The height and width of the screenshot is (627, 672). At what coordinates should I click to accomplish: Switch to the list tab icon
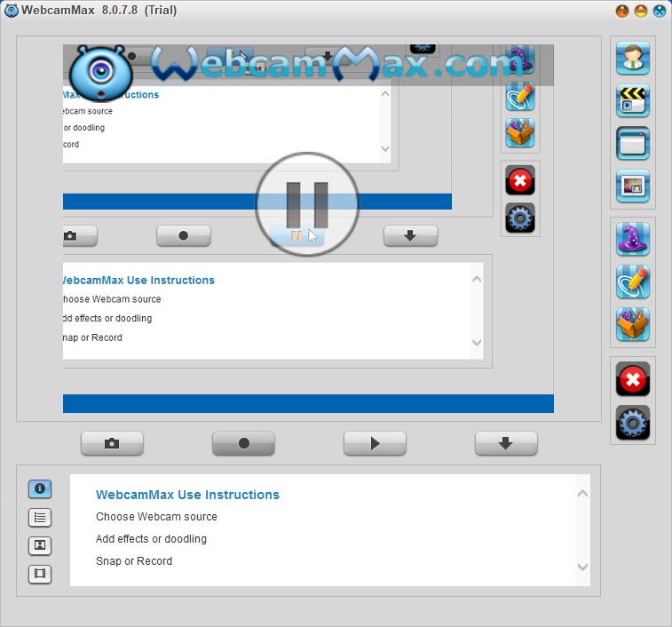click(x=40, y=517)
